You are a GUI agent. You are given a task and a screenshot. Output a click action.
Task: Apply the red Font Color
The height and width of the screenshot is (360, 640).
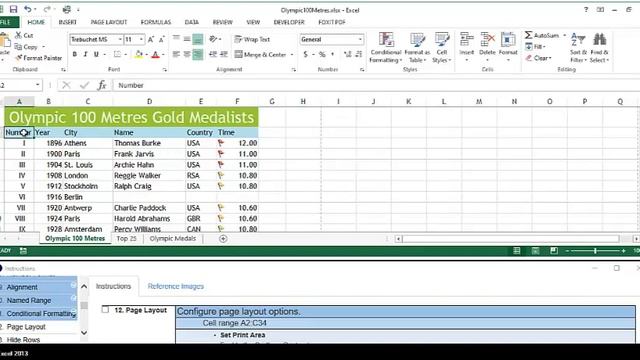tap(156, 54)
